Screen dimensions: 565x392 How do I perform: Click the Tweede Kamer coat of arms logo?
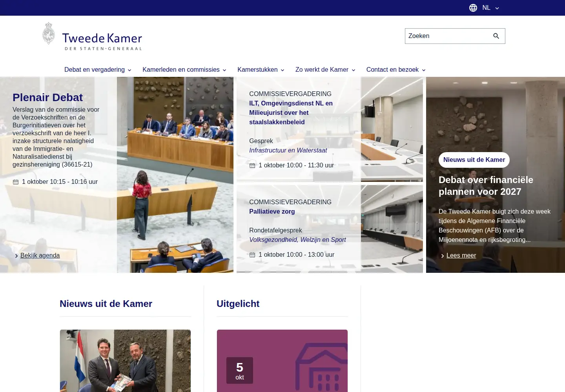tap(49, 33)
